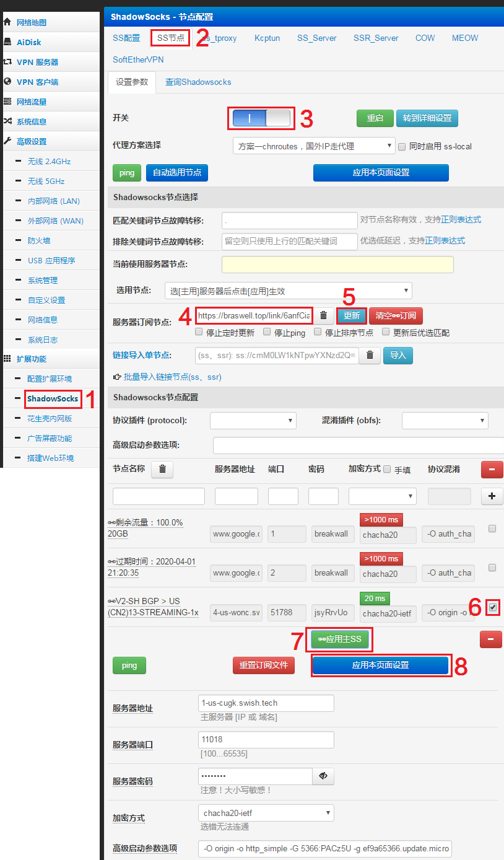This screenshot has width=504, height=860.
Task: Click trash icon next to 节点名称 header
Action: coord(162,469)
